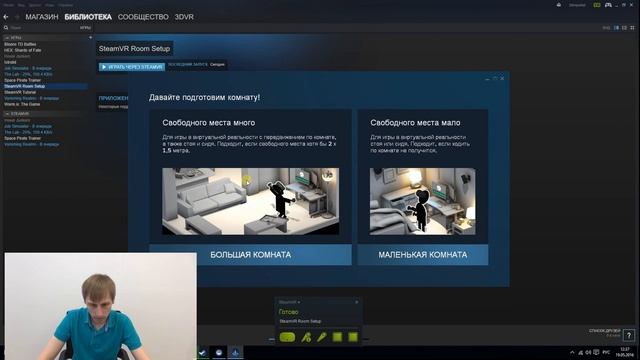Click the large living room illustration

pyautogui.click(x=251, y=201)
